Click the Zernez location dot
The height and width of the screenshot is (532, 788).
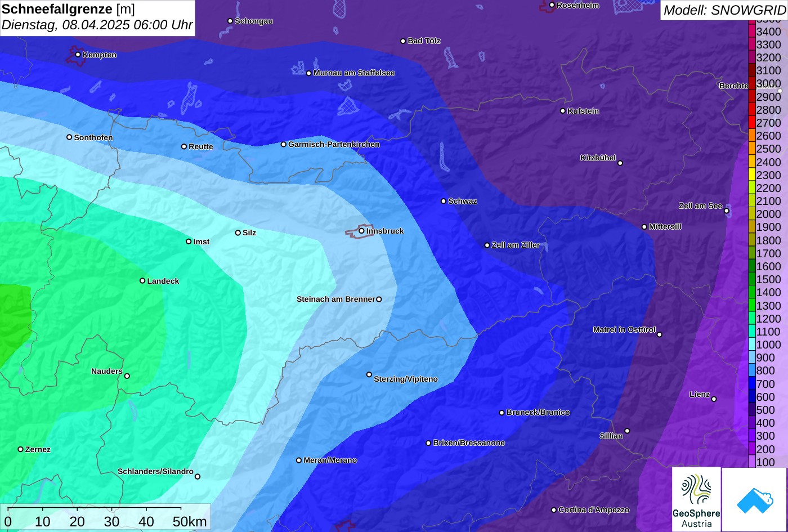(x=21, y=449)
